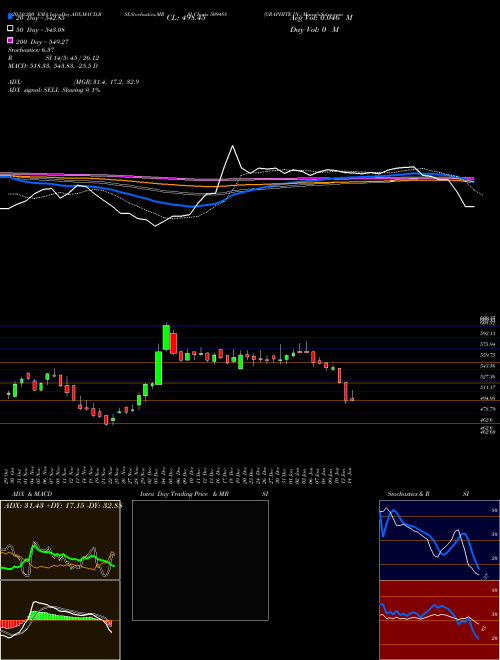500x660 pixels.
Task: Click the white line's peak in EMA chart
Action: pyautogui.click(x=232, y=146)
